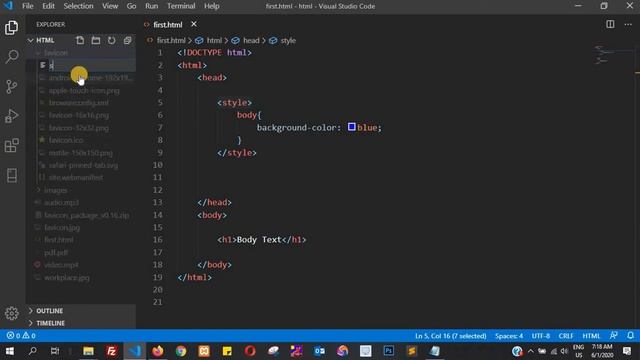640x360 pixels.
Task: Open the Terminal menu
Action: (181, 6)
